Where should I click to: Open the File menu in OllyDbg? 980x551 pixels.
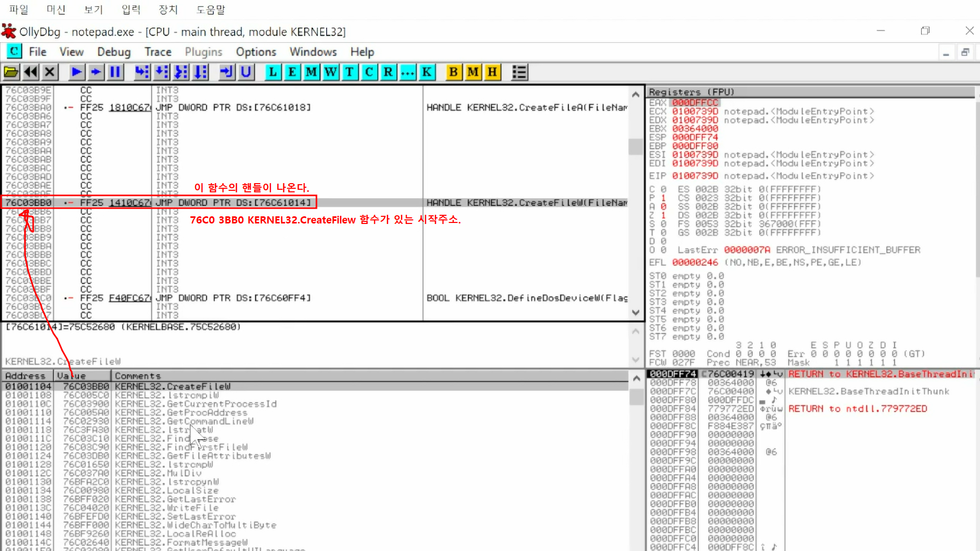(38, 52)
